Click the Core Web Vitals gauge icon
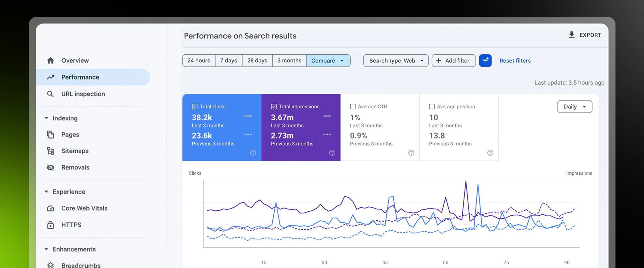 click(50, 208)
